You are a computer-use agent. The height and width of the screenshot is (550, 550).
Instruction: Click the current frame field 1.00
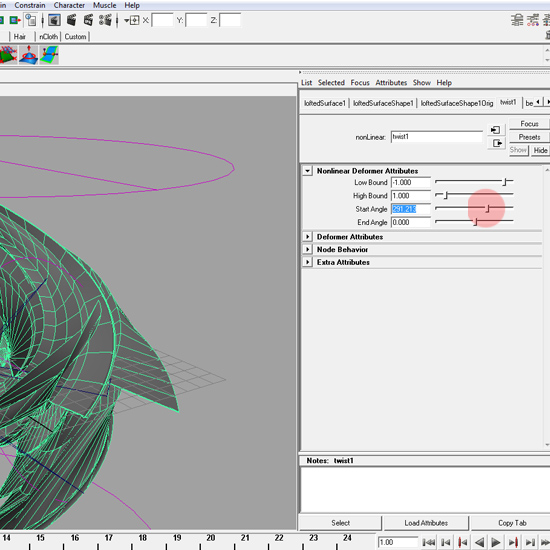click(398, 542)
